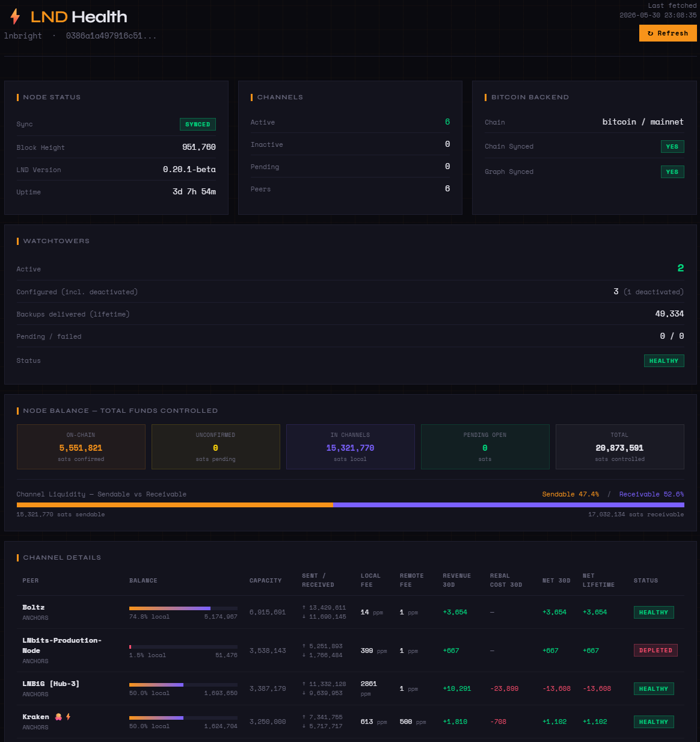Image resolution: width=700 pixels, height=742 pixels.
Task: Click the CAPACITY column header
Action: (265, 581)
